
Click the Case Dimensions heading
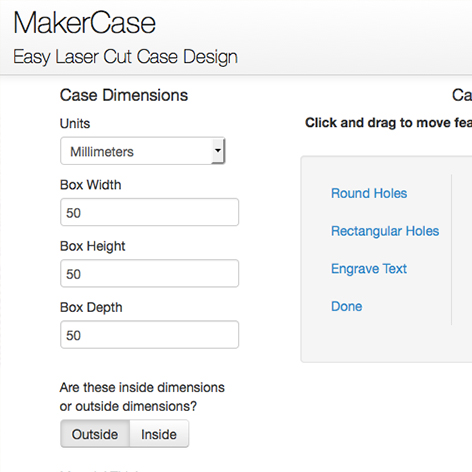pos(124,95)
